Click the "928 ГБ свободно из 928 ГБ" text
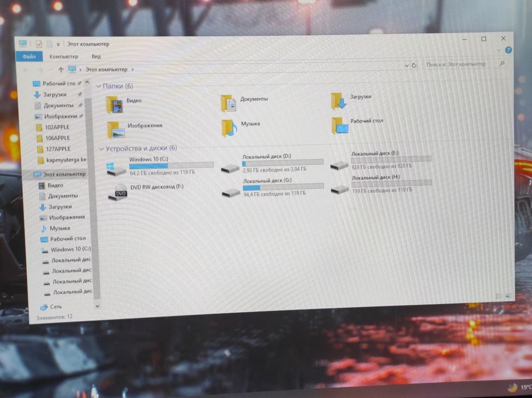 381,167
